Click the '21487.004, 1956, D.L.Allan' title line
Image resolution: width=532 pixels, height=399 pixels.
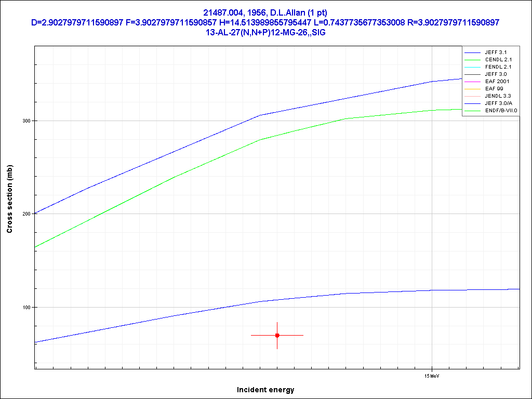pyautogui.click(x=265, y=12)
